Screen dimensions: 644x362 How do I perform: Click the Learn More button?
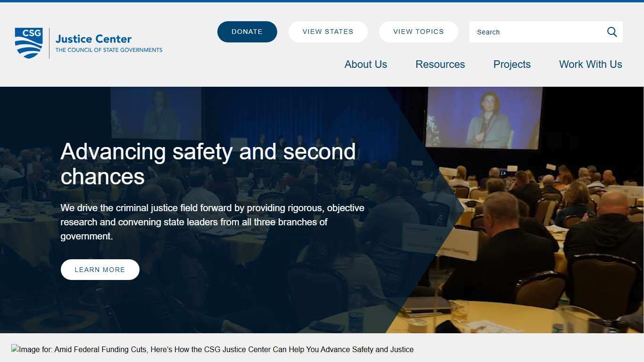100,270
